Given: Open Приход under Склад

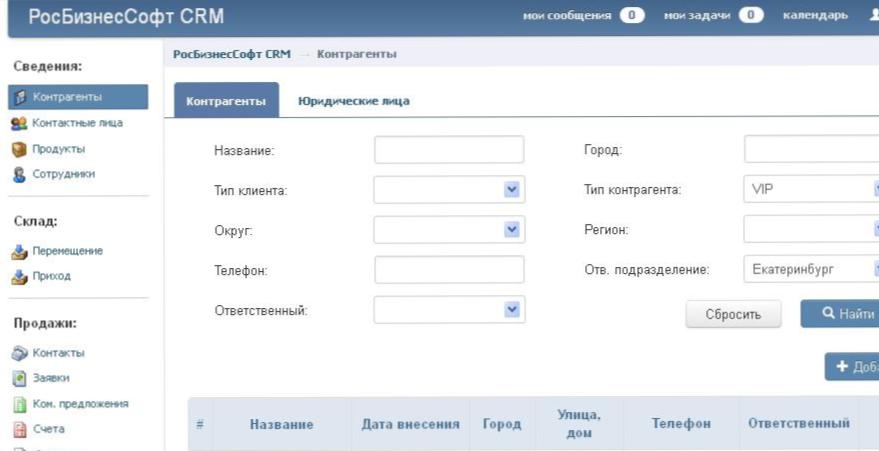Looking at the screenshot, I should [51, 276].
